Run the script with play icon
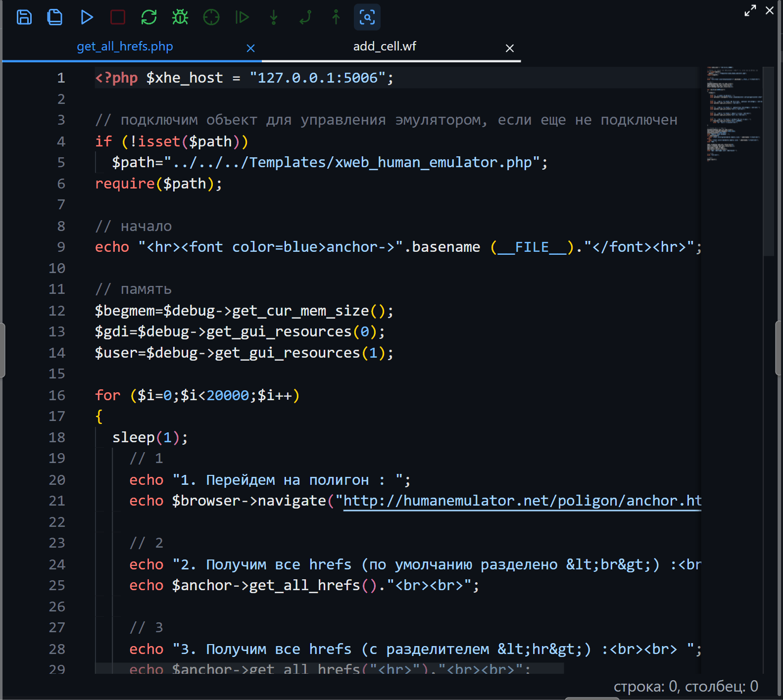Screen dimensions: 783x700 pyautogui.click(x=87, y=17)
